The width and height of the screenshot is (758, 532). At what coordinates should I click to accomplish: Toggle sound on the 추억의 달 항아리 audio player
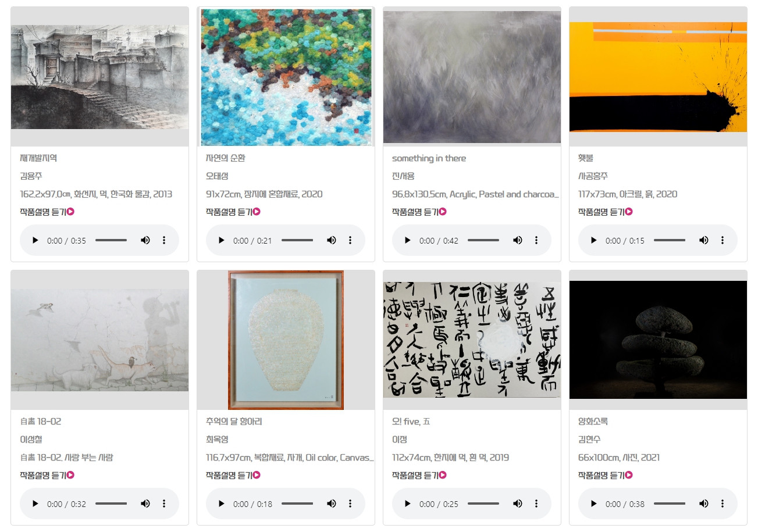point(332,504)
